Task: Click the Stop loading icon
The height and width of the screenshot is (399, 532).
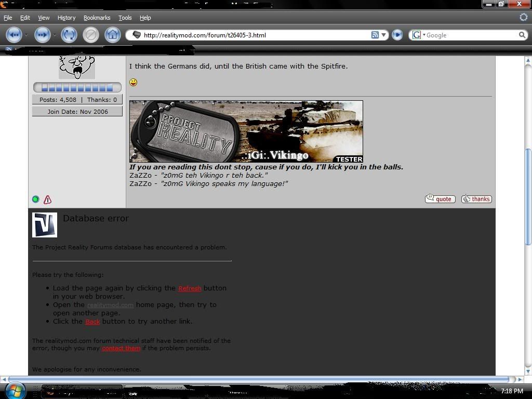Action: point(91,35)
